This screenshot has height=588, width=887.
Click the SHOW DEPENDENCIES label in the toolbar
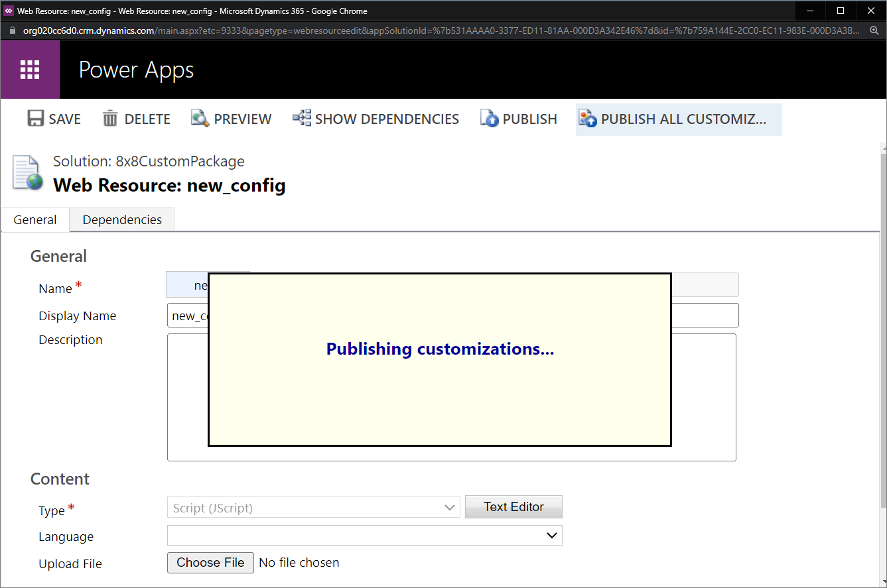(x=387, y=119)
